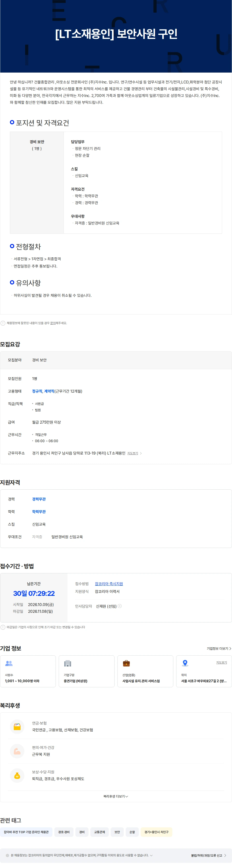Click the grey dot icon in the footer notice

pos(7,855)
